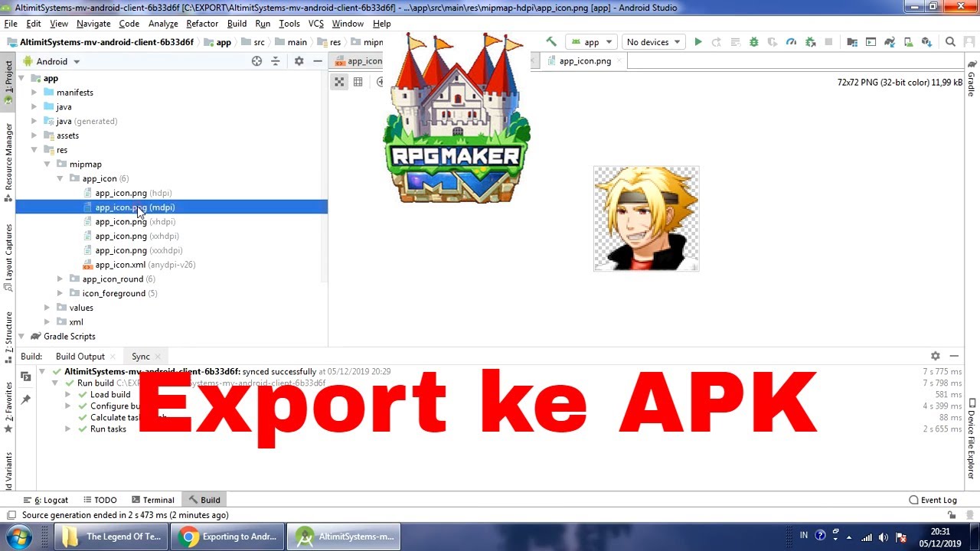This screenshot has height=551, width=980.
Task: Click the character icon image preview
Action: tap(646, 219)
